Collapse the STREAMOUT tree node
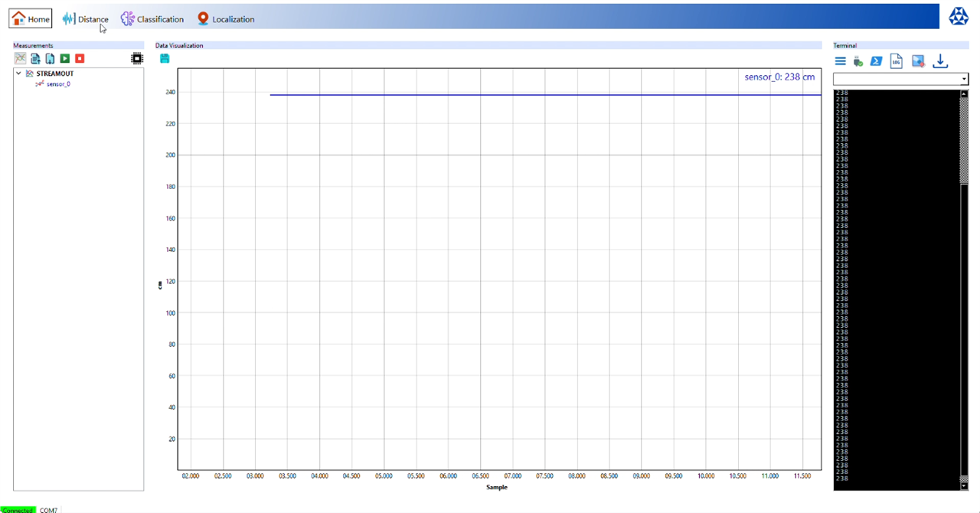This screenshot has width=980, height=513. point(18,74)
